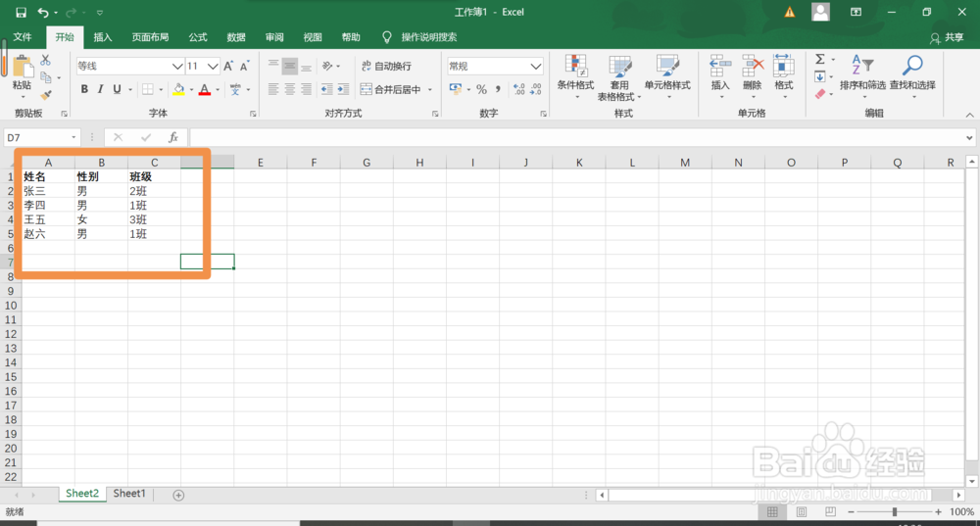This screenshot has width=980, height=526.
Task: Switch to the 数据 tab
Action: (236, 37)
